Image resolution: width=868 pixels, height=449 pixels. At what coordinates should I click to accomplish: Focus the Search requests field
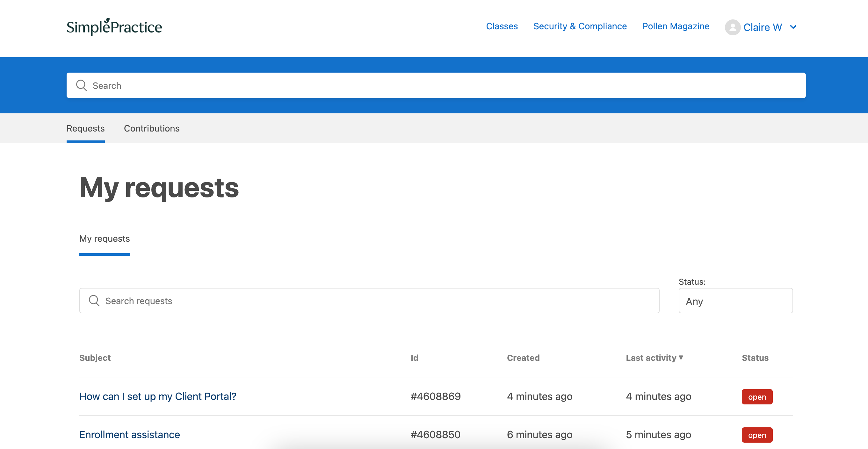click(369, 301)
